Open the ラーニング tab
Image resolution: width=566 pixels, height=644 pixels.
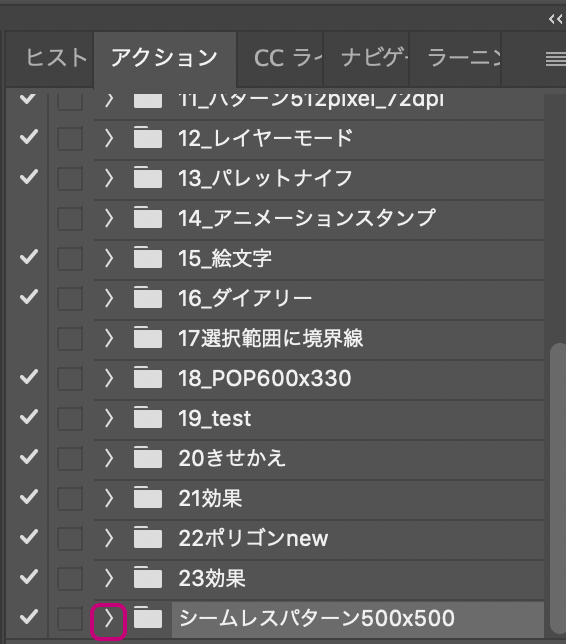tap(456, 58)
